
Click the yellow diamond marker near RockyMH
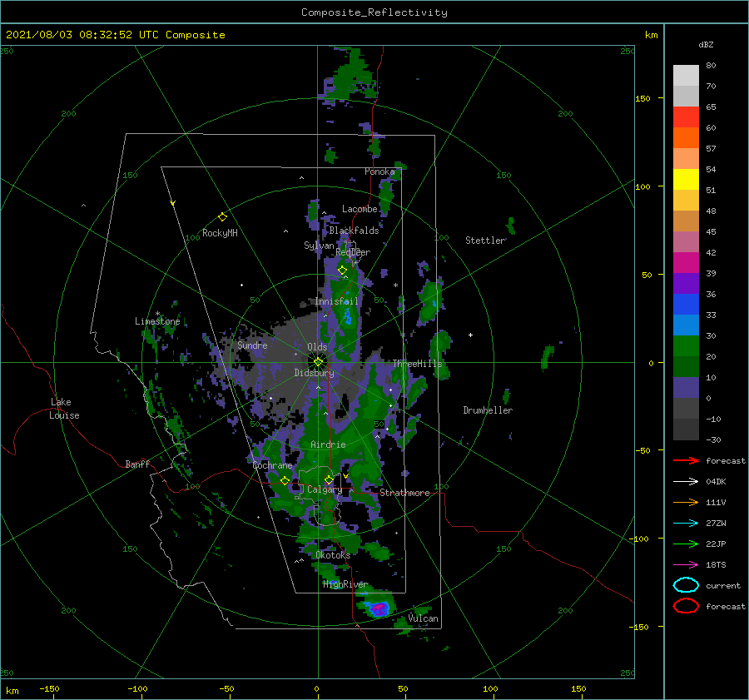tap(222, 217)
